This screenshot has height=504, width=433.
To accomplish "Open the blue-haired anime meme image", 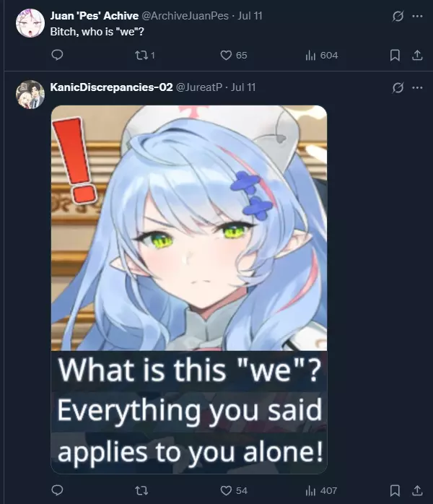I will tap(189, 290).
